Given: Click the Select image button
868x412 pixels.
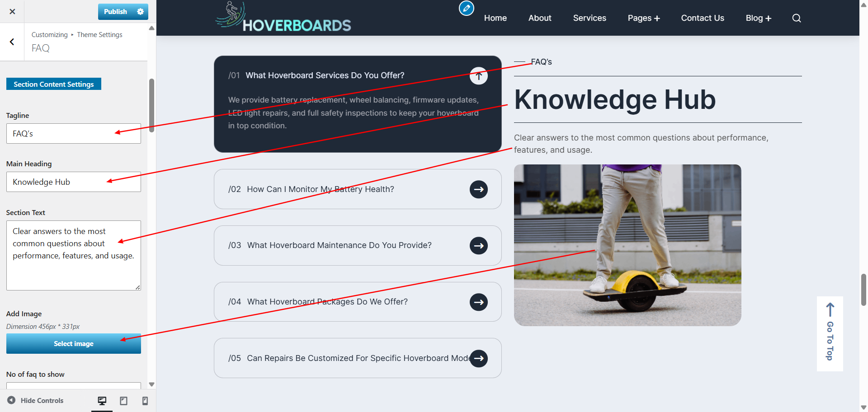Looking at the screenshot, I should 74,344.
